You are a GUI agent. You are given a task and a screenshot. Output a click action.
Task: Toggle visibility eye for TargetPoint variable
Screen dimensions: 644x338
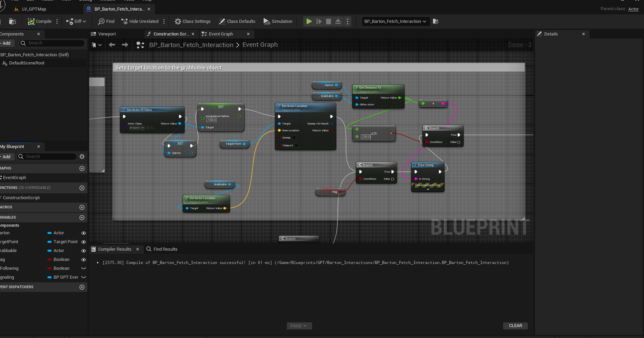click(x=83, y=242)
